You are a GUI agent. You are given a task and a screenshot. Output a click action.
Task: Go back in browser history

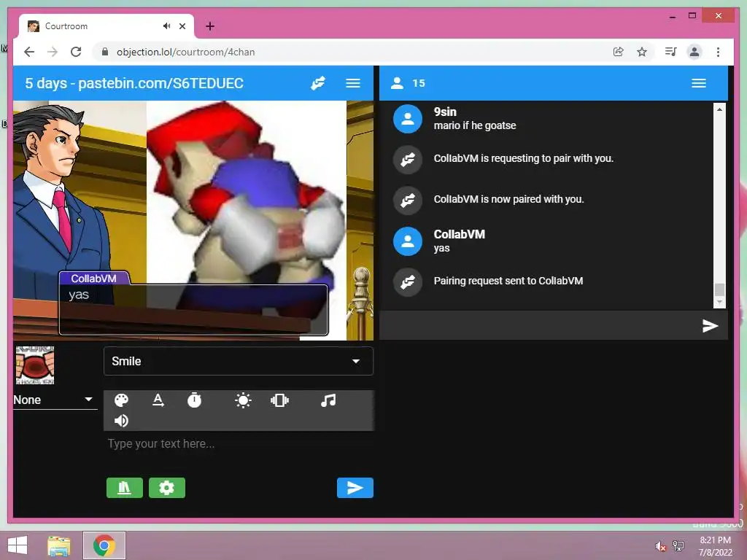pos(29,52)
